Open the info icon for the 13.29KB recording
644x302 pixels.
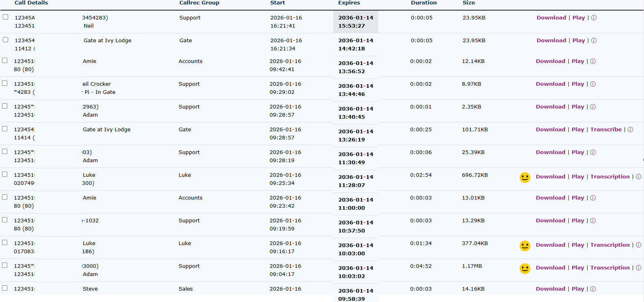593,221
